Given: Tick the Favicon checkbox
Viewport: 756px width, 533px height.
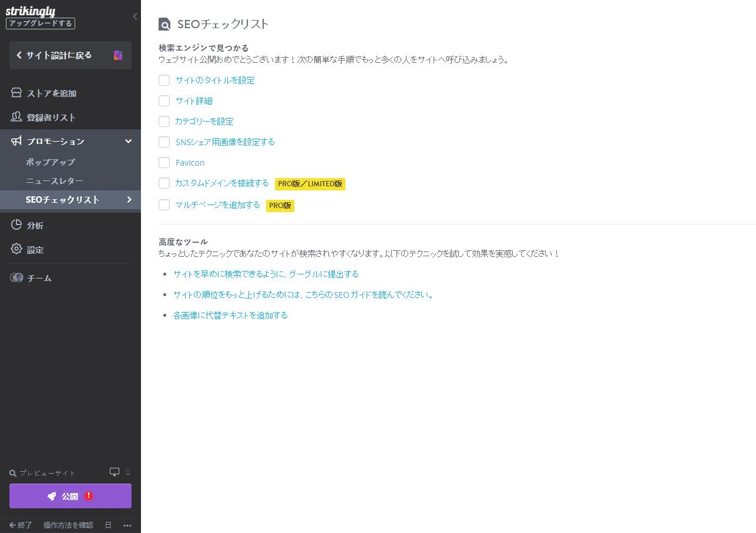Looking at the screenshot, I should point(164,163).
